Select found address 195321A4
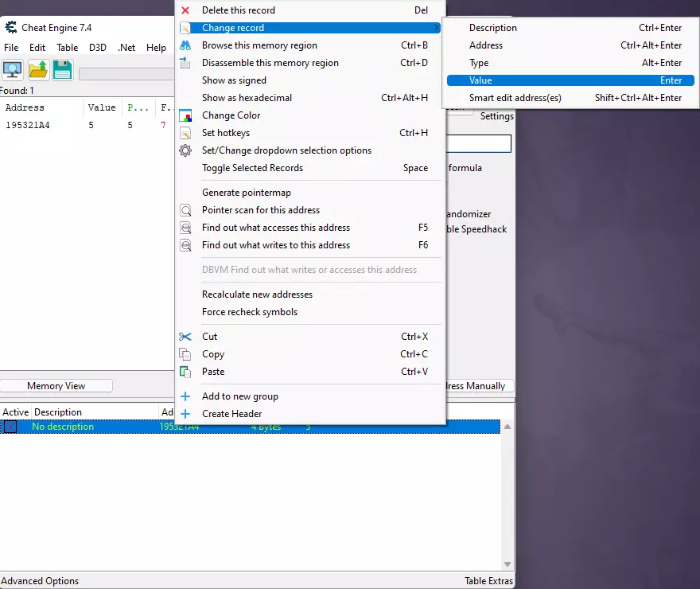Viewport: 700px width, 589px height. (x=27, y=126)
